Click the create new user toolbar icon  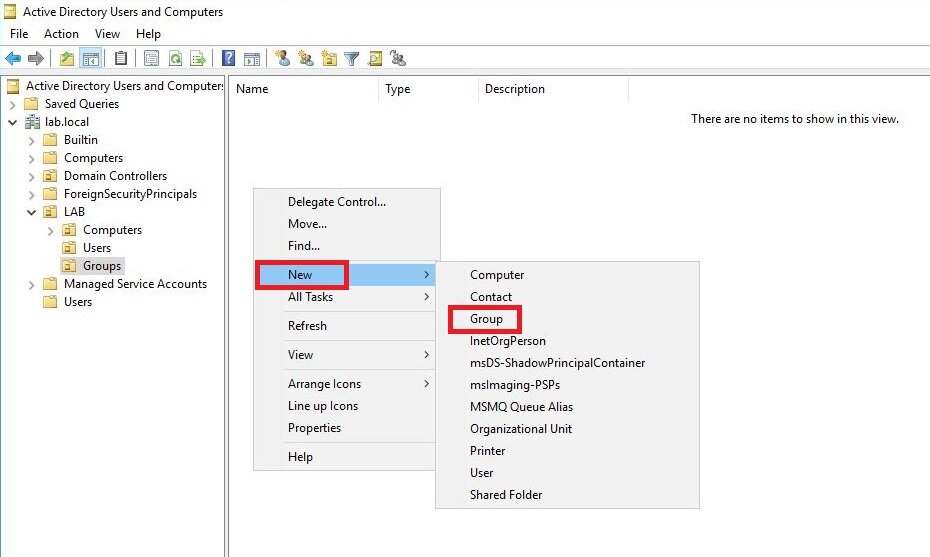tap(283, 58)
